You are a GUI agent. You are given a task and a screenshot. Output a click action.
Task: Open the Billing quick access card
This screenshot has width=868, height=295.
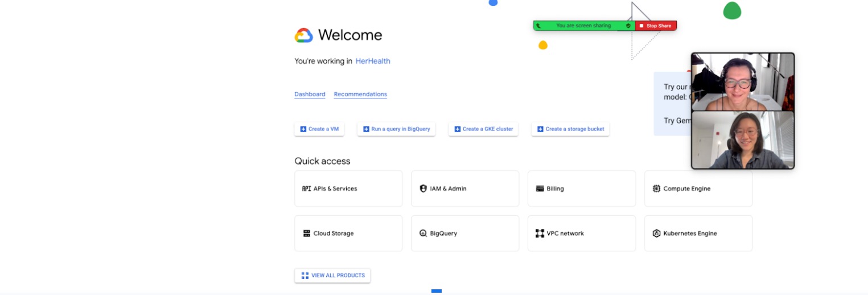pos(582,189)
